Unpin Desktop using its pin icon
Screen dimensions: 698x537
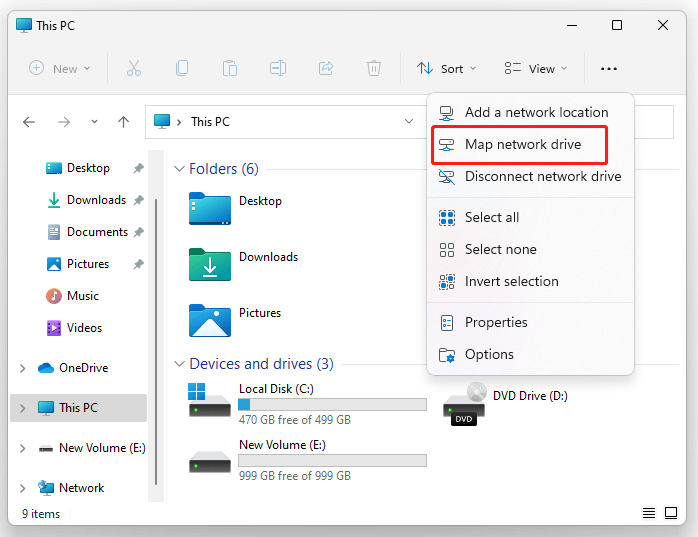(138, 168)
